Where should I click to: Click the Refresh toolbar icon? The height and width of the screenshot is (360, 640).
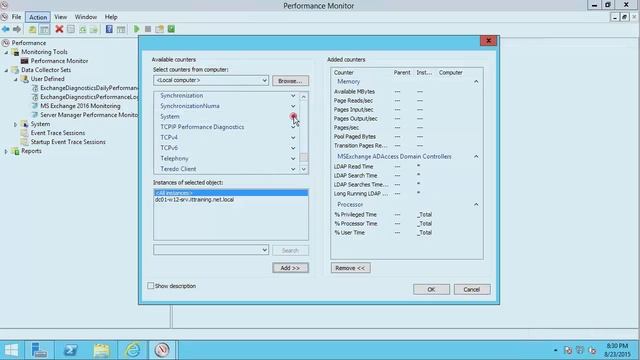[82, 29]
